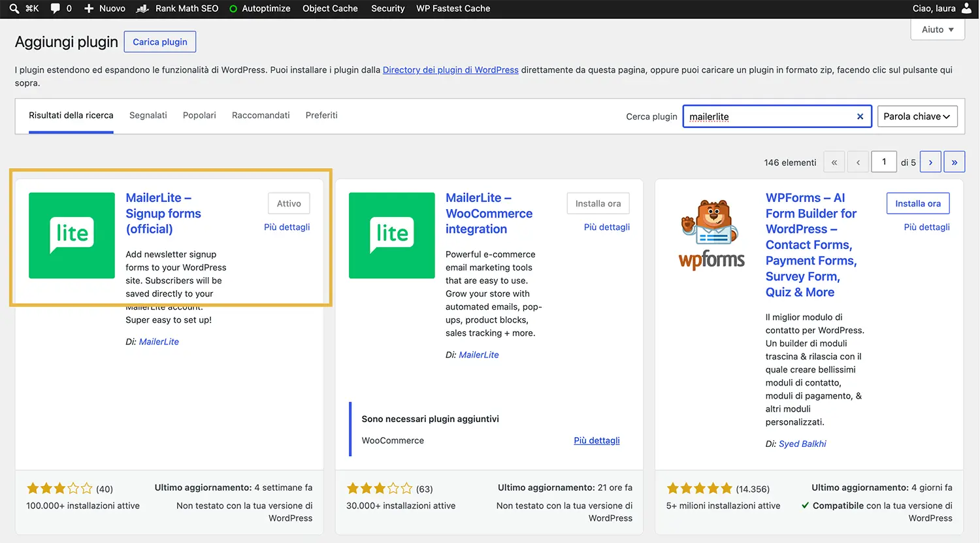Go to the next page with the › button
Screen dimensions: 980x543
pos(930,162)
